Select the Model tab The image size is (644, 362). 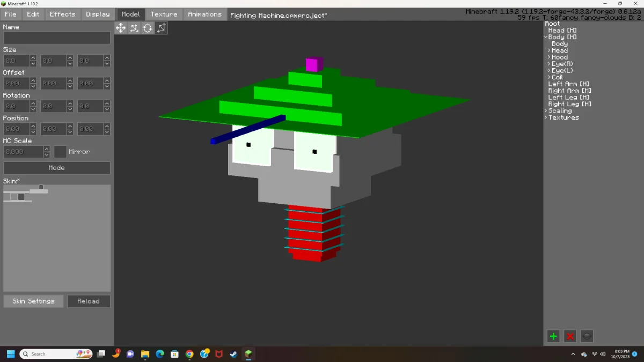coord(130,14)
